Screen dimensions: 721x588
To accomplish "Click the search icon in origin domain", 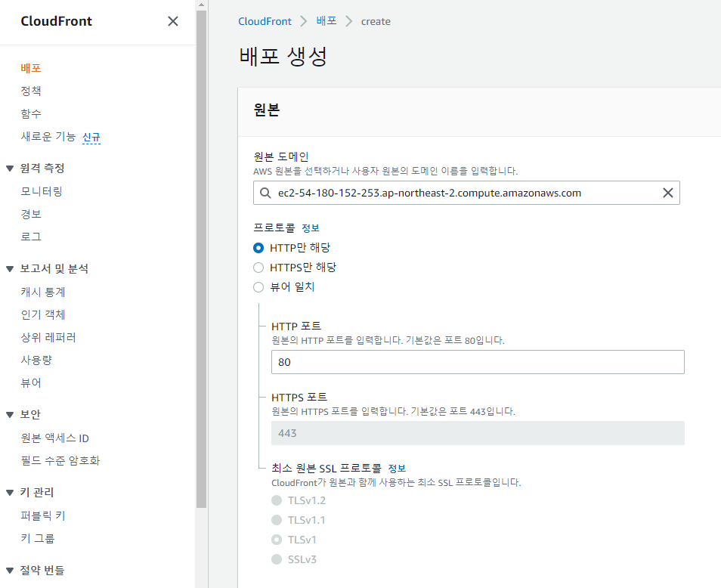I will point(265,193).
